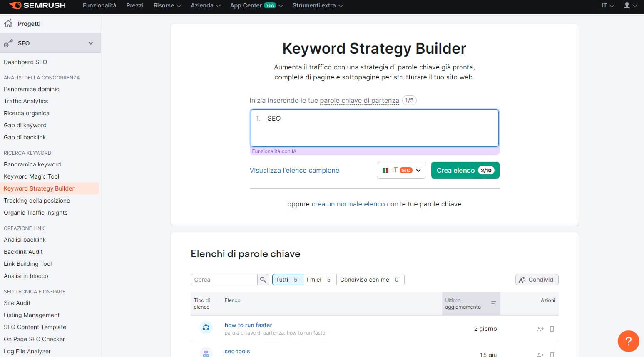Open the Progetti home icon

point(8,23)
